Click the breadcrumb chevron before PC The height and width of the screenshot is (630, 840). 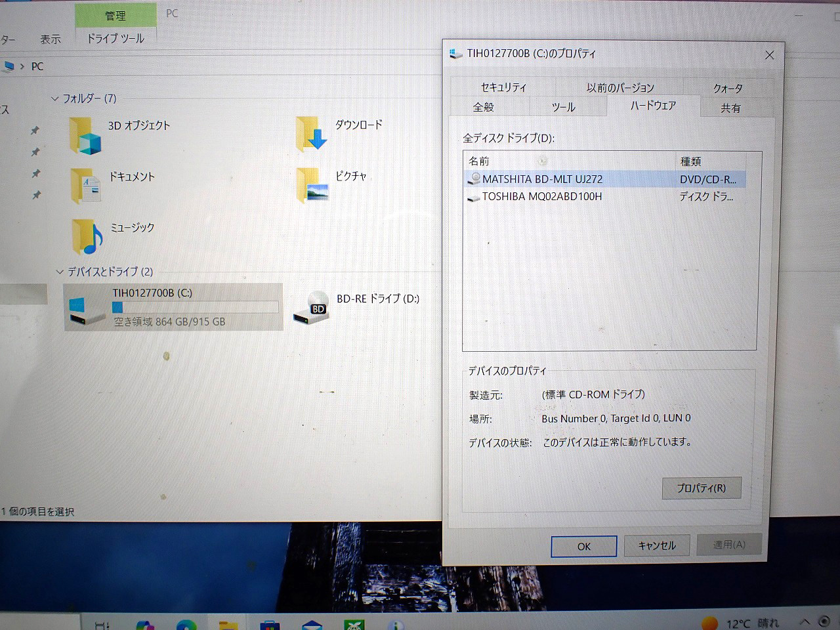(x=22, y=66)
